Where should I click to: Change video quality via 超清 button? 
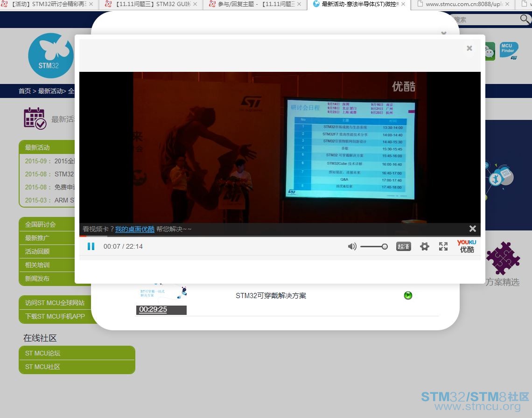[403, 247]
